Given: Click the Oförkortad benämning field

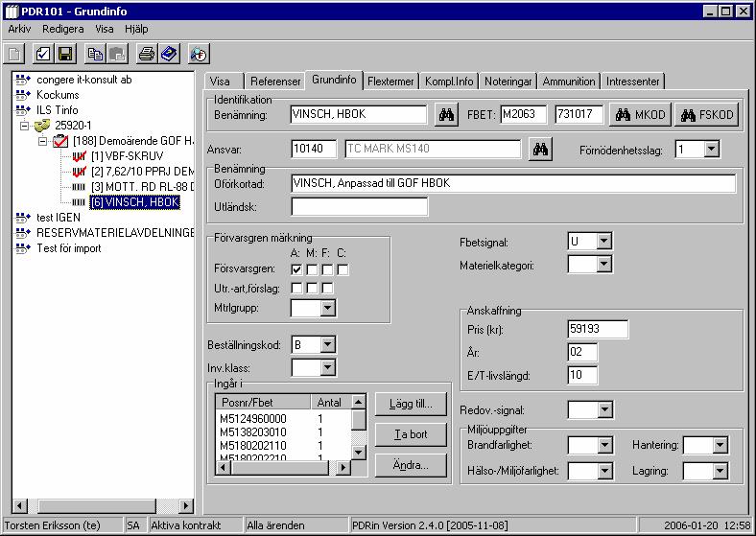Looking at the screenshot, I should point(513,184).
